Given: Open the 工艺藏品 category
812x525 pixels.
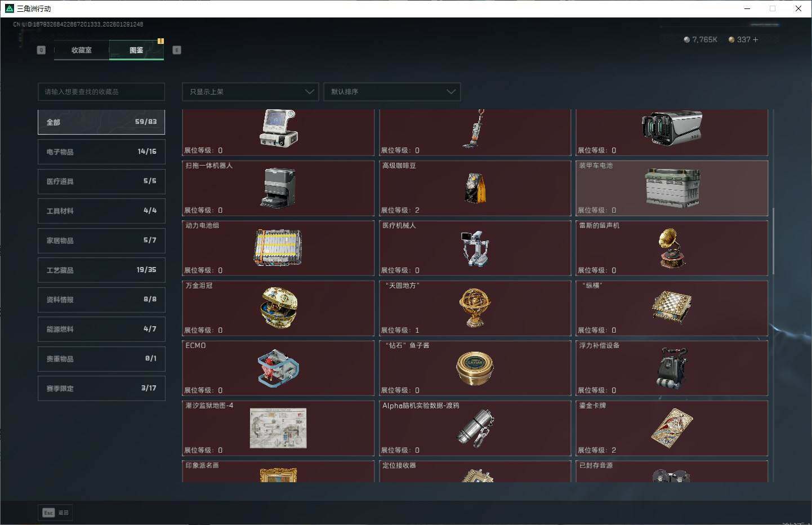Looking at the screenshot, I should [101, 270].
